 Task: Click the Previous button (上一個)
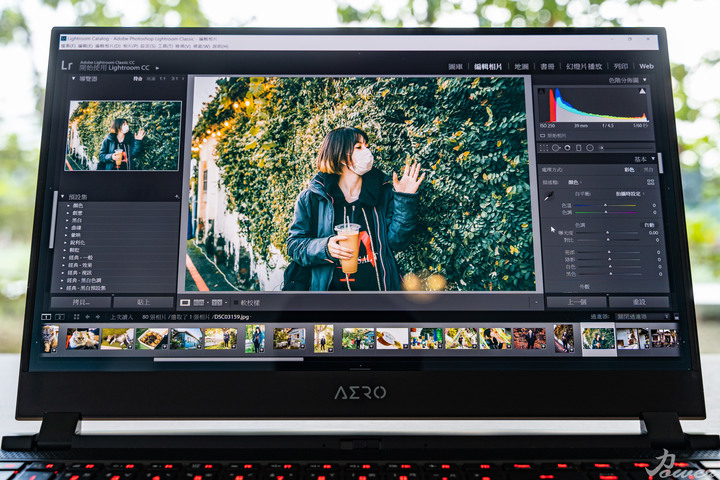(x=576, y=302)
